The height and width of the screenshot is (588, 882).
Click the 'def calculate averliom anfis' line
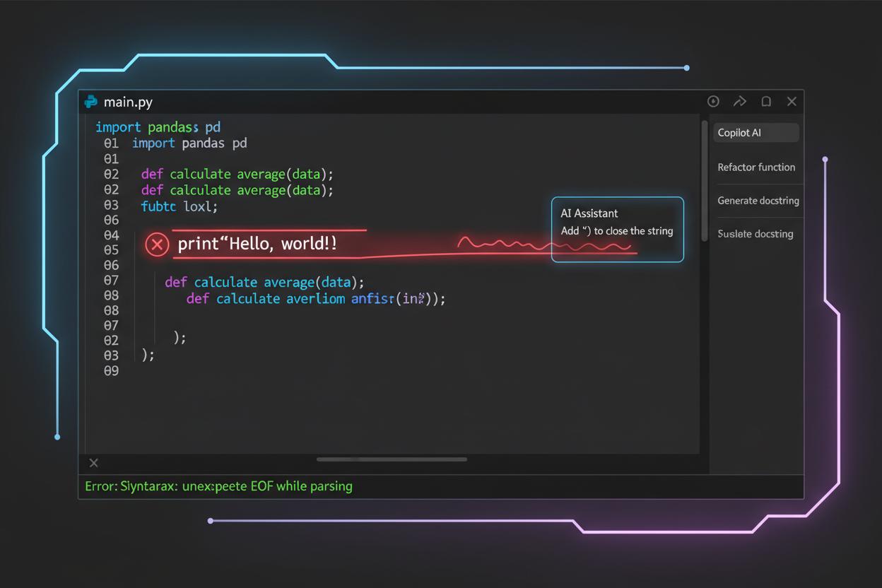[316, 299]
